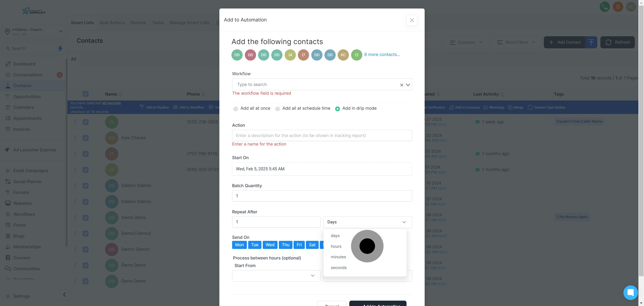Expand the Workflow search dropdown arrow
The height and width of the screenshot is (306, 644).
[x=408, y=85]
